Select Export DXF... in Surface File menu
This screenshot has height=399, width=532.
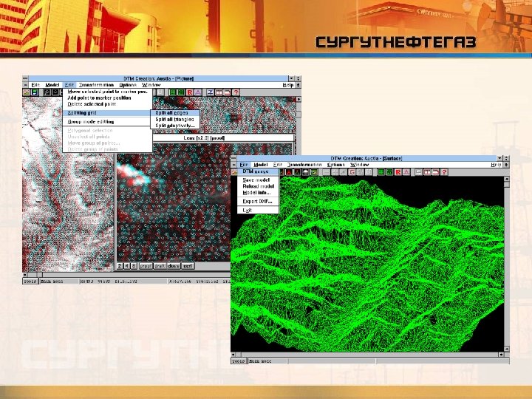pyautogui.click(x=258, y=201)
